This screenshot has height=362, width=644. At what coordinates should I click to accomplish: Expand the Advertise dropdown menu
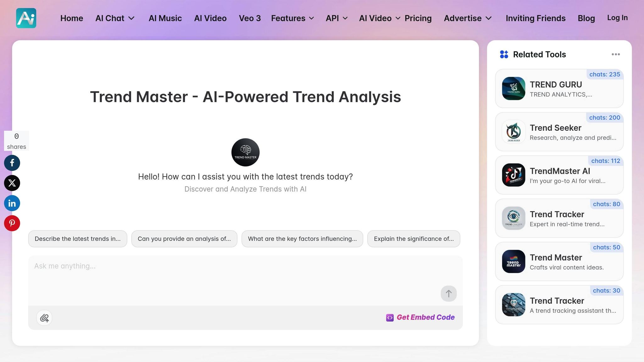coord(468,18)
